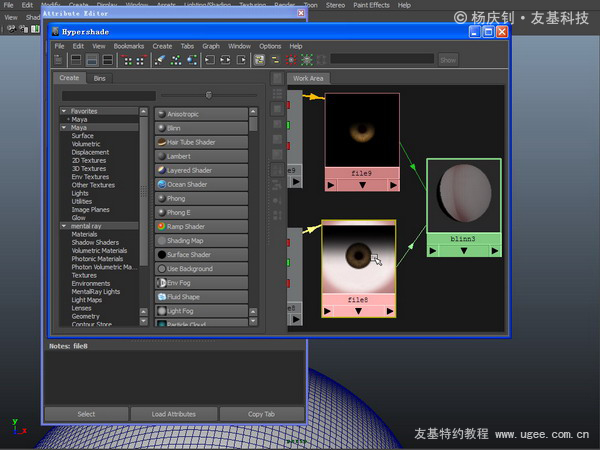
Task: Select Utilities in the Maya tree
Action: click(82, 201)
